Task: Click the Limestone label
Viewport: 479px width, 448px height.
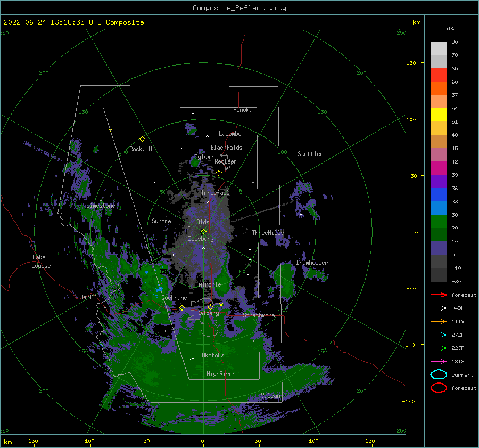Action: click(101, 206)
